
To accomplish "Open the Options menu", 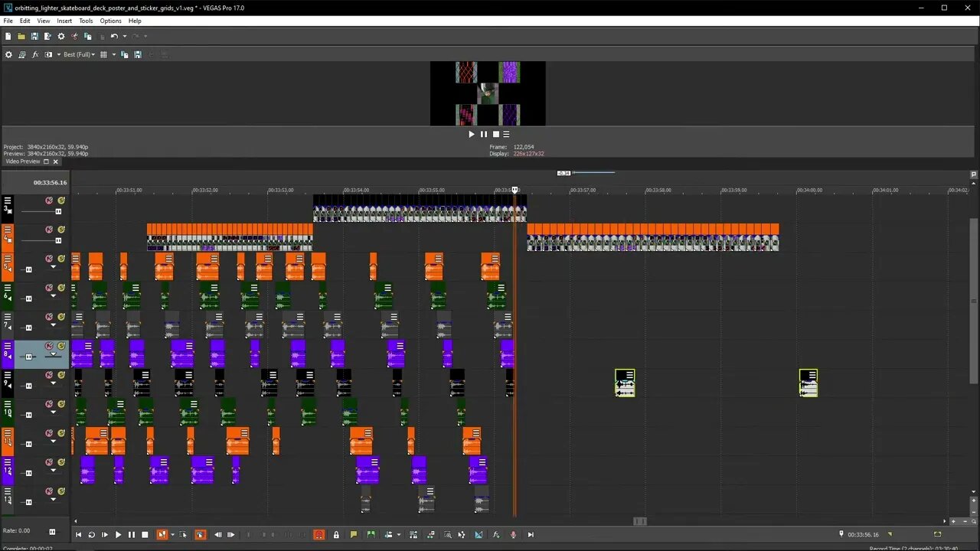I will tap(110, 21).
